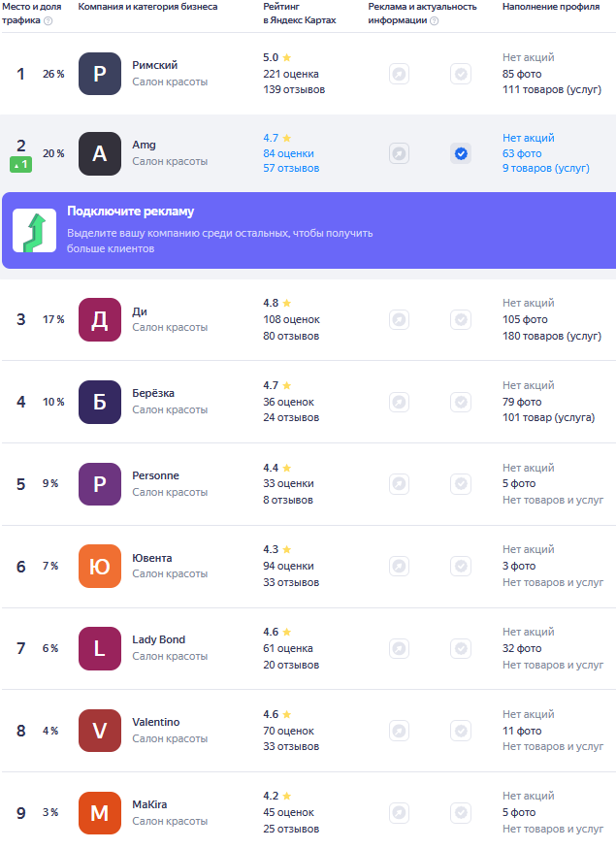This screenshot has width=616, height=849.
Task: Click the 32 фото text for Lady Bond
Action: coord(522,648)
